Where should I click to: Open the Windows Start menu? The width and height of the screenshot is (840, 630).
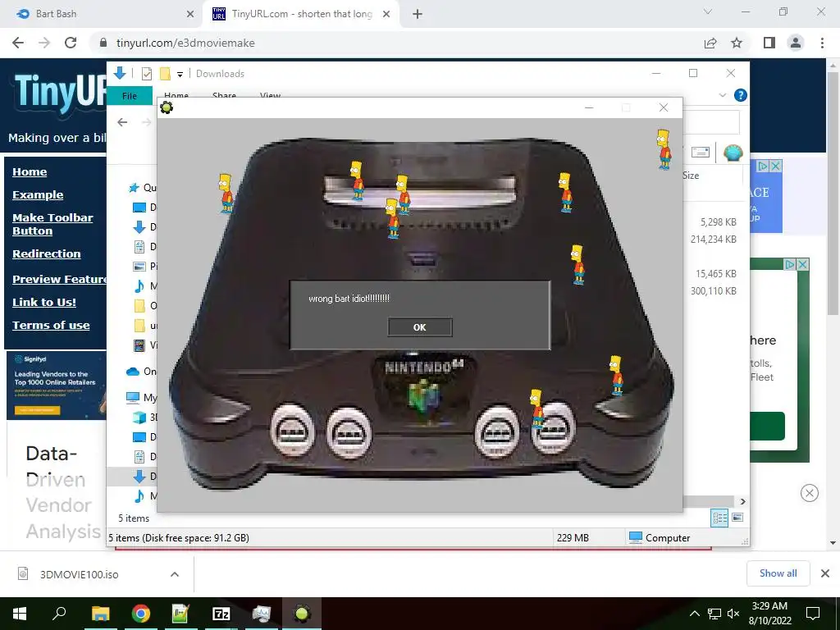coord(20,614)
